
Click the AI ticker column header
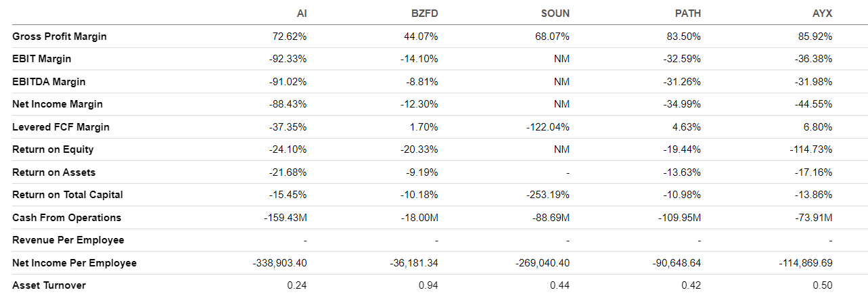[x=302, y=14]
